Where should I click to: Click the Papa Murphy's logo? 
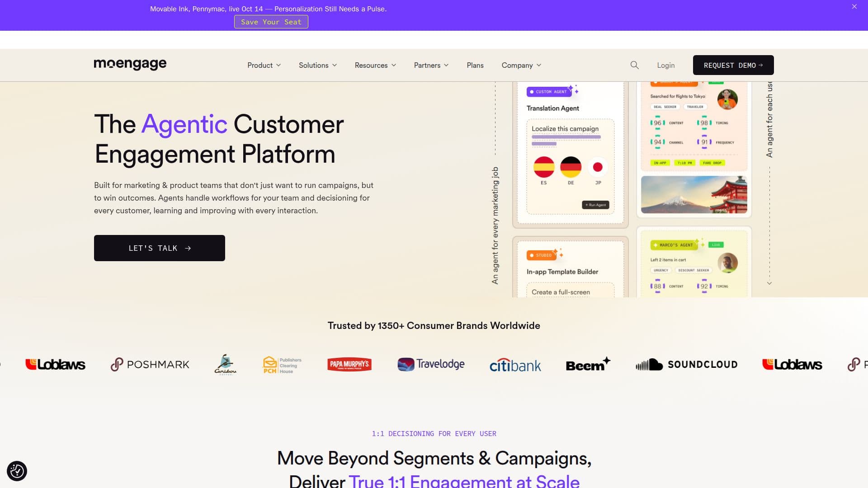pyautogui.click(x=349, y=364)
